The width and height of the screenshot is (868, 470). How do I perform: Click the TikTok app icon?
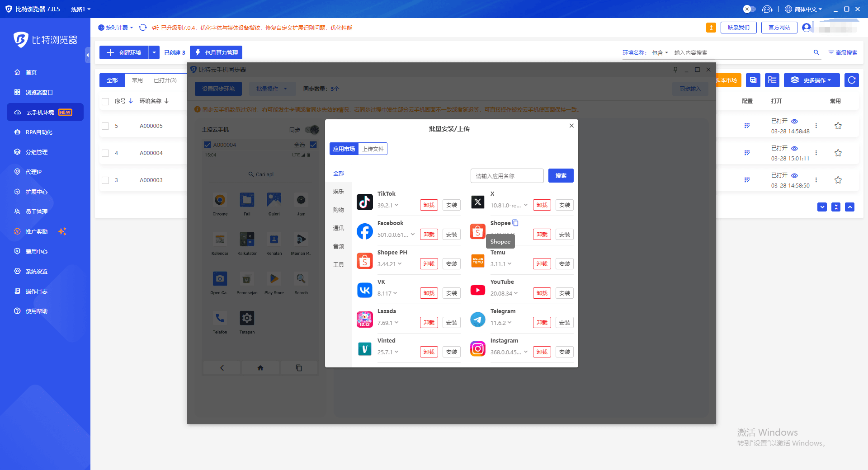click(365, 202)
